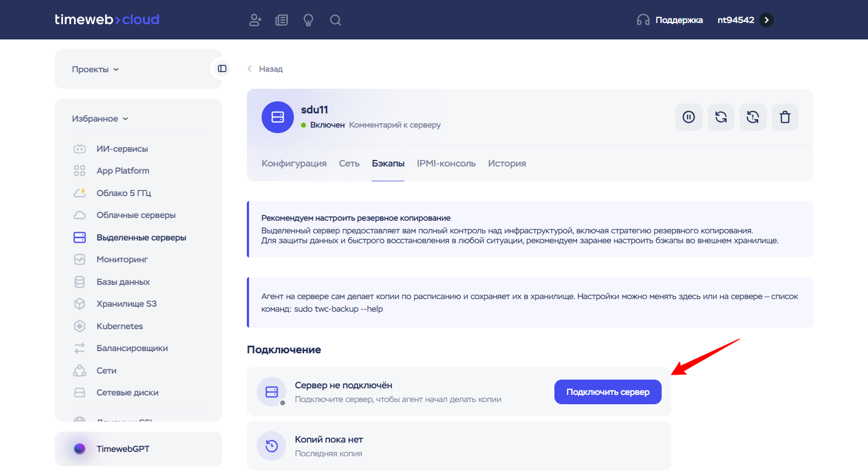
Task: Go back via Назад link
Action: click(x=265, y=69)
